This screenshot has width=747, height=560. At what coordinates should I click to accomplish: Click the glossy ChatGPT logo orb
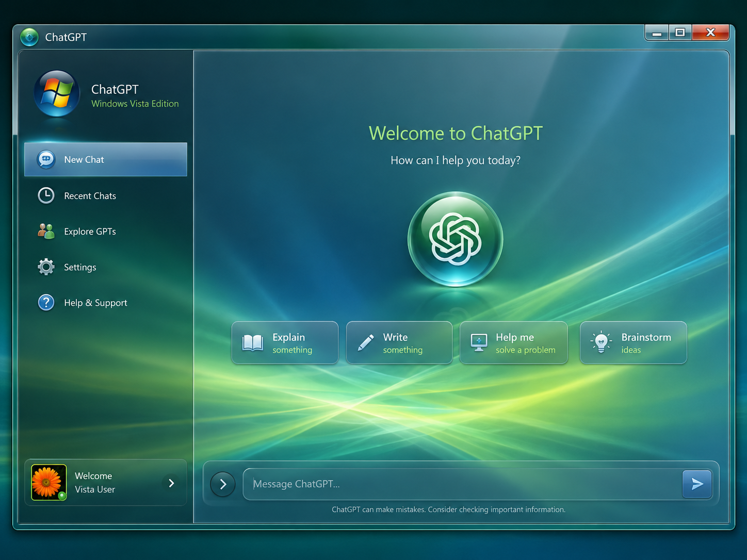(456, 239)
